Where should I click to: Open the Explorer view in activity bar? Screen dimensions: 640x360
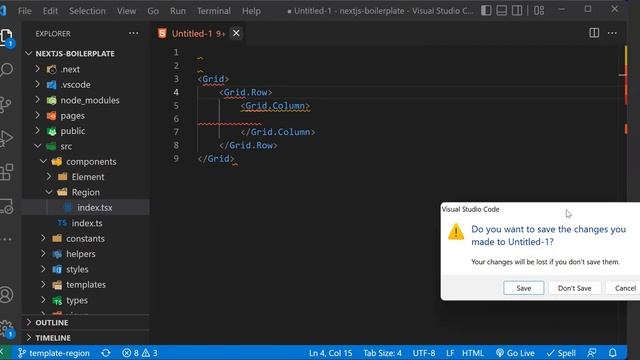tap(7, 38)
